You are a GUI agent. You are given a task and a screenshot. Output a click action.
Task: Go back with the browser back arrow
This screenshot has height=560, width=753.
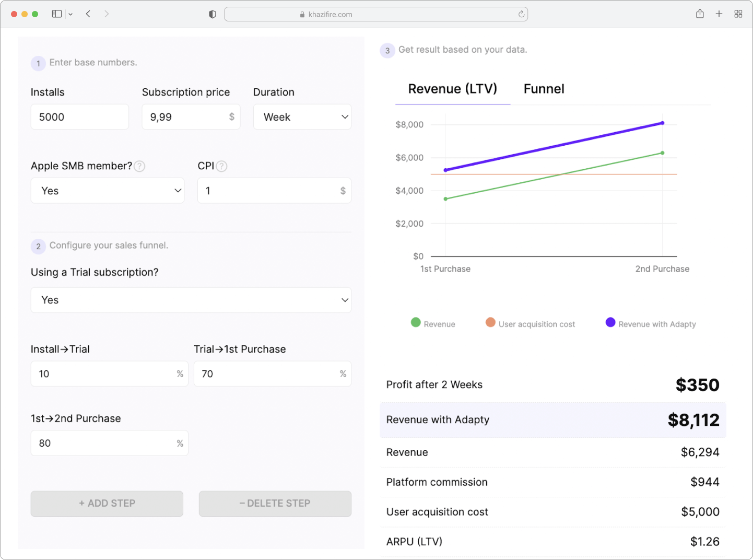click(88, 14)
